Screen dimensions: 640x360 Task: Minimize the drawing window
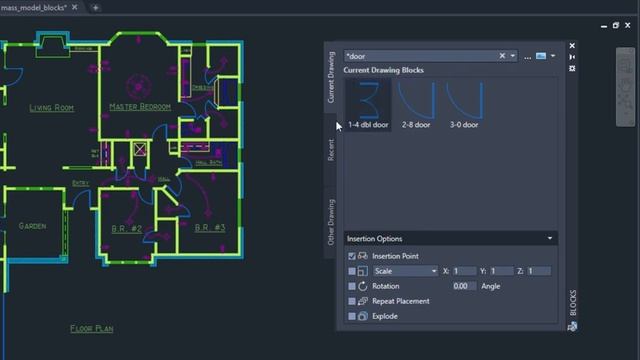[604, 26]
